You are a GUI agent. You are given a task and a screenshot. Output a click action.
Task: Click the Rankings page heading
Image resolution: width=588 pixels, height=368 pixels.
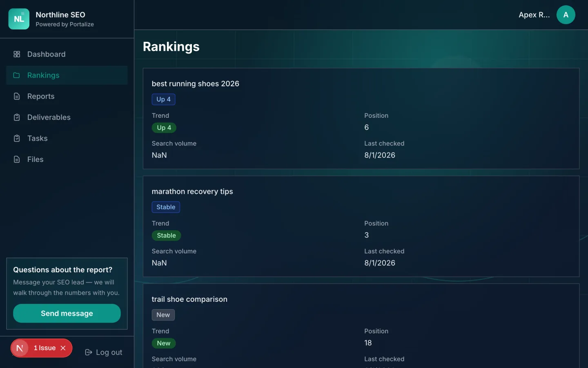click(x=171, y=47)
